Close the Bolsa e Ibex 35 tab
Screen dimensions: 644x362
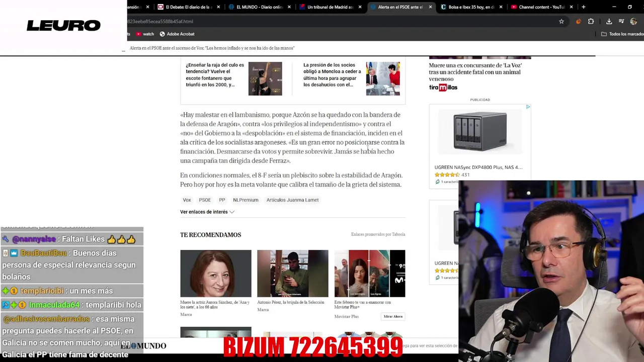[501, 7]
